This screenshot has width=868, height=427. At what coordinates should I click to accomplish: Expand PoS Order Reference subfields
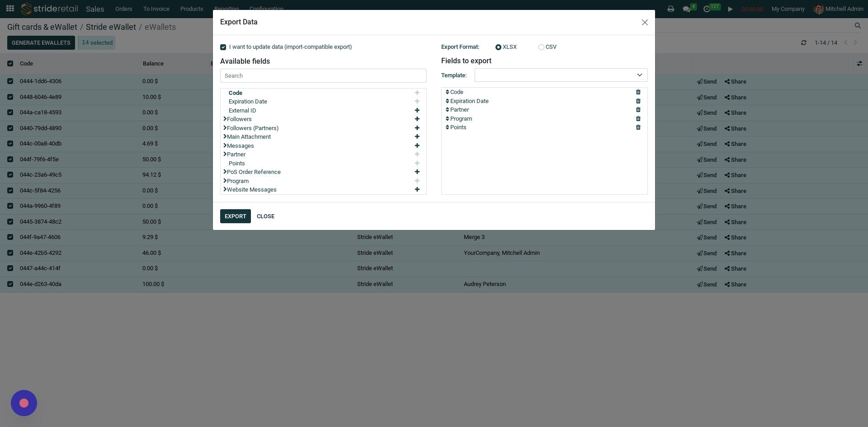pyautogui.click(x=225, y=172)
